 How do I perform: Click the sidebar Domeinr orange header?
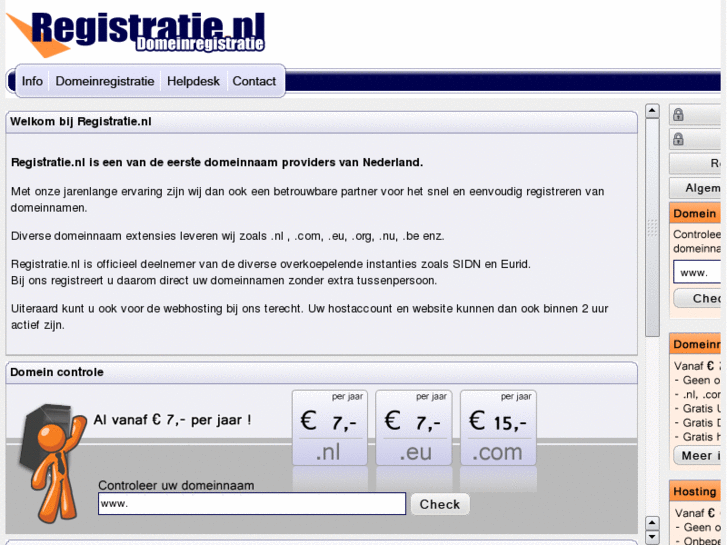click(695, 344)
